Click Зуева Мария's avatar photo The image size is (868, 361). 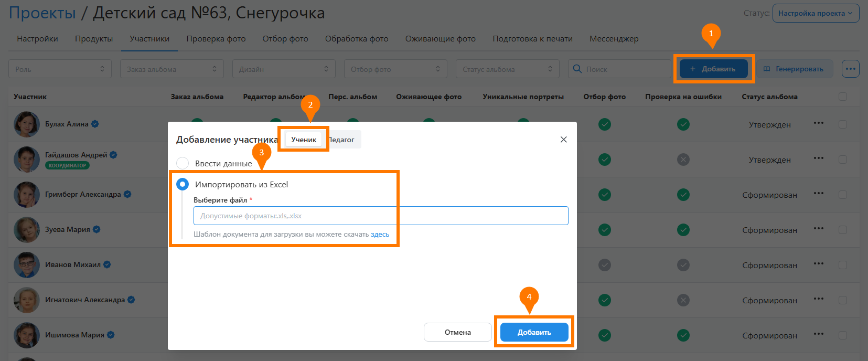(x=26, y=230)
